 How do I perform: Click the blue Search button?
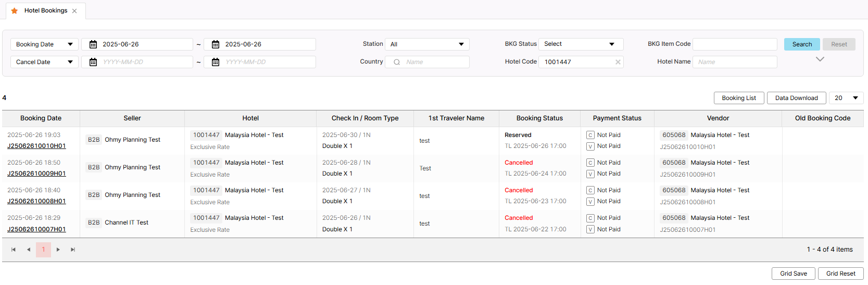802,44
